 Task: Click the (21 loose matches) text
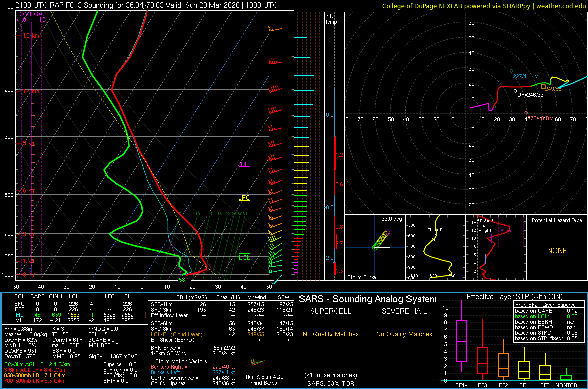click(331, 375)
